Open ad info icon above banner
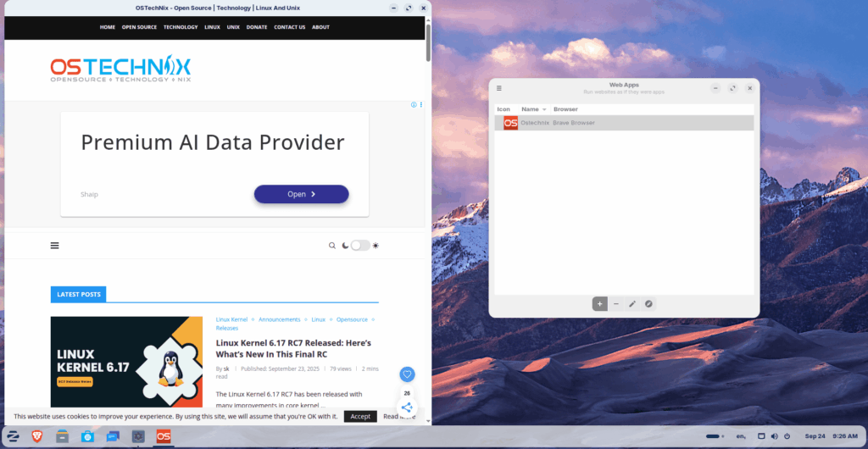 tap(414, 104)
